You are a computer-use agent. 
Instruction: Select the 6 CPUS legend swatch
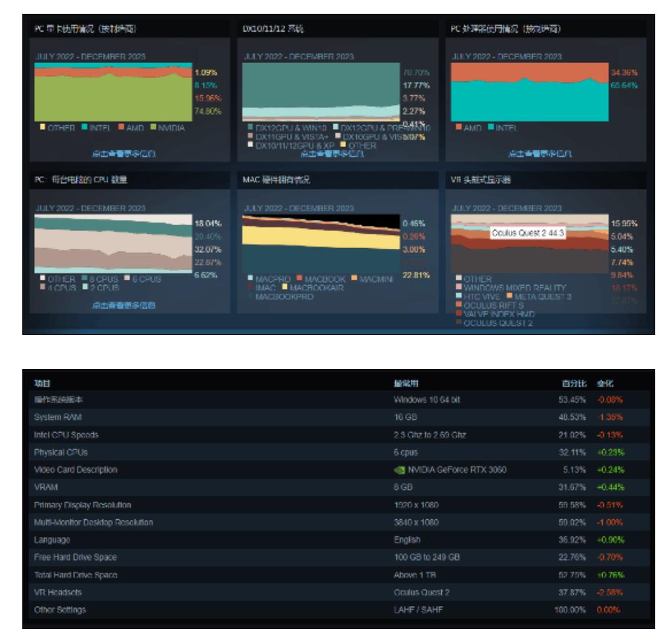point(127,278)
